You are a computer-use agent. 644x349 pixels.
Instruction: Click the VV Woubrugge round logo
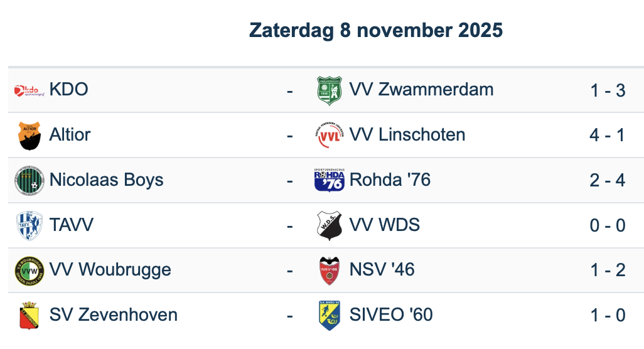pos(29,271)
